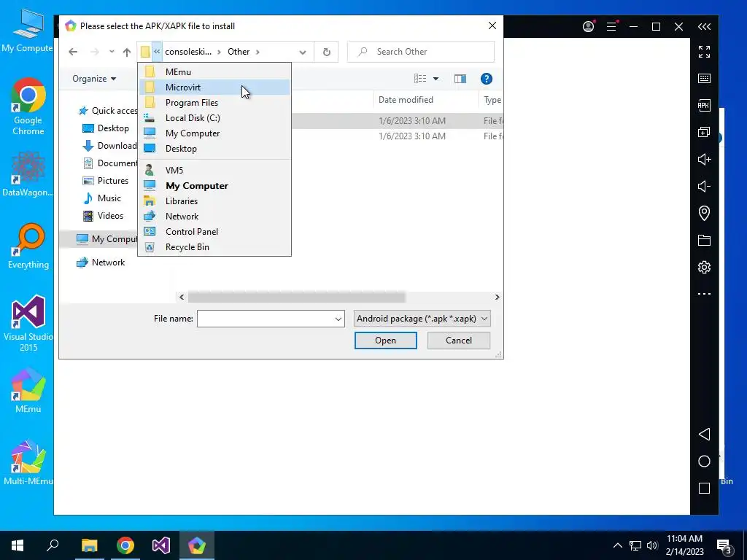Expand the Organize menu
Viewport: 747px width, 560px height.
coord(94,79)
